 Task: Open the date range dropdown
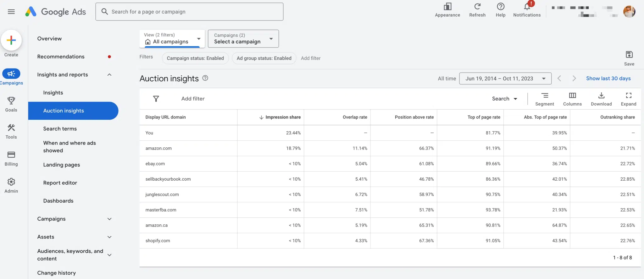pos(505,79)
